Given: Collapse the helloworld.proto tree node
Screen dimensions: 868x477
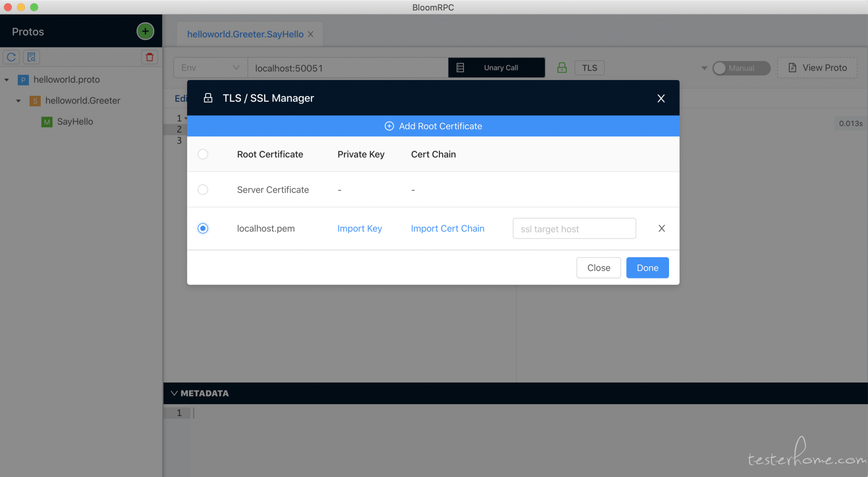Looking at the screenshot, I should [6, 80].
